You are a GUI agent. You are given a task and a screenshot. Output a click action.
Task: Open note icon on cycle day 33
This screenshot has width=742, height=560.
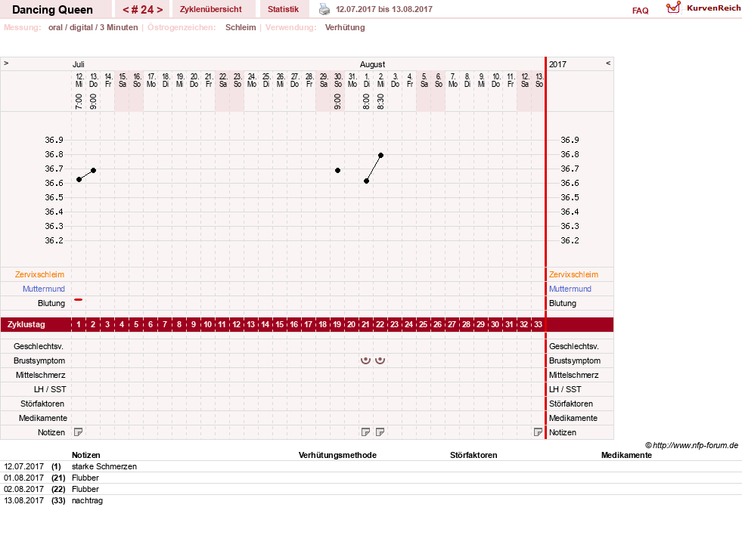[x=538, y=432]
